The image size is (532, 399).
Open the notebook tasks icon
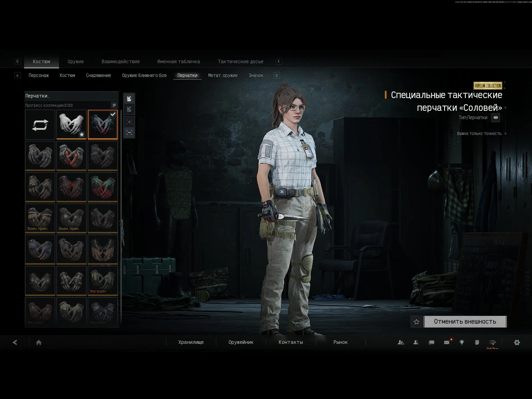click(x=477, y=342)
